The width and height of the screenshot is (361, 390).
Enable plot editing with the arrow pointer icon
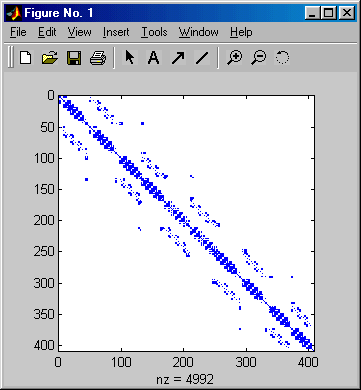129,58
